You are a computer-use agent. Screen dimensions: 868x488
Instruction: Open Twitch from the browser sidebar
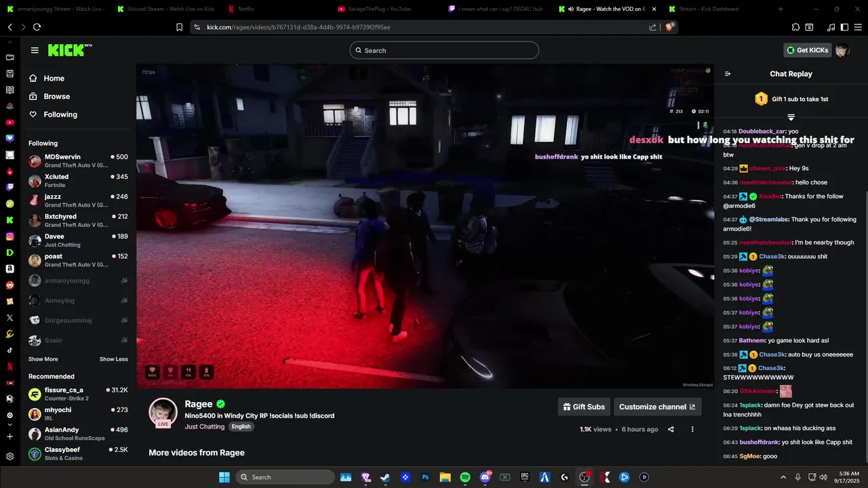(9, 188)
